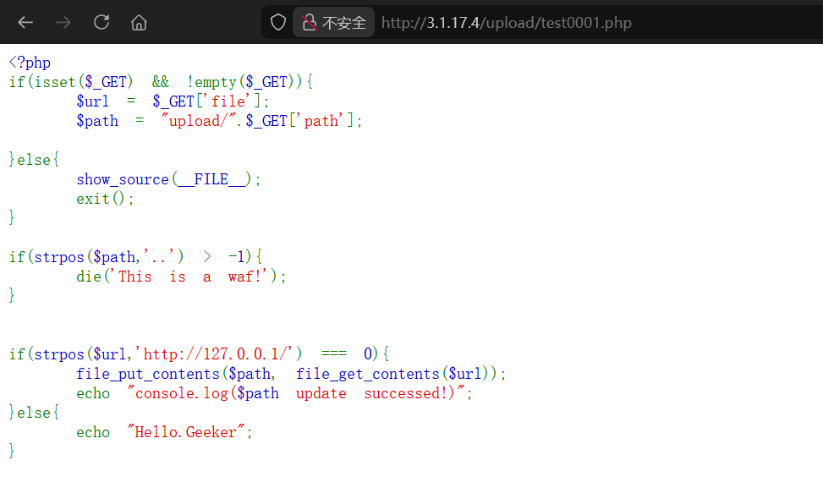Click the crossed-out lock insecure icon
This screenshot has height=504, width=823.
coord(310,23)
